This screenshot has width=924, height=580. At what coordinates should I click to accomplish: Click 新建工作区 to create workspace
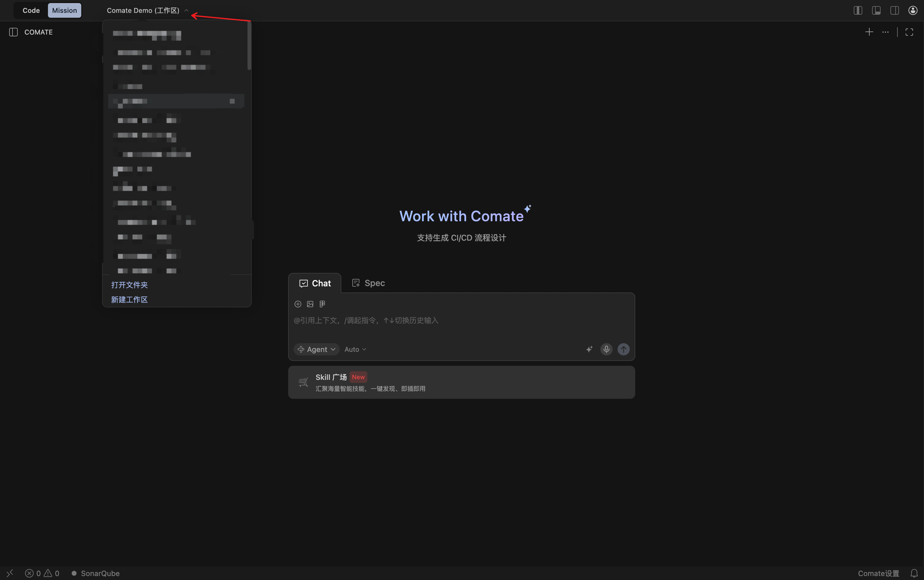tap(129, 299)
